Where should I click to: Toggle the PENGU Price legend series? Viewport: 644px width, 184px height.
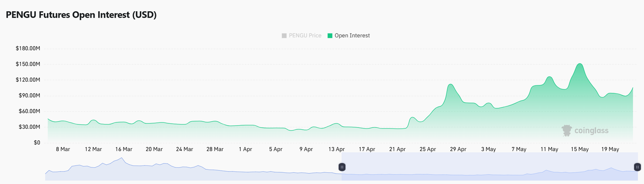pos(301,35)
